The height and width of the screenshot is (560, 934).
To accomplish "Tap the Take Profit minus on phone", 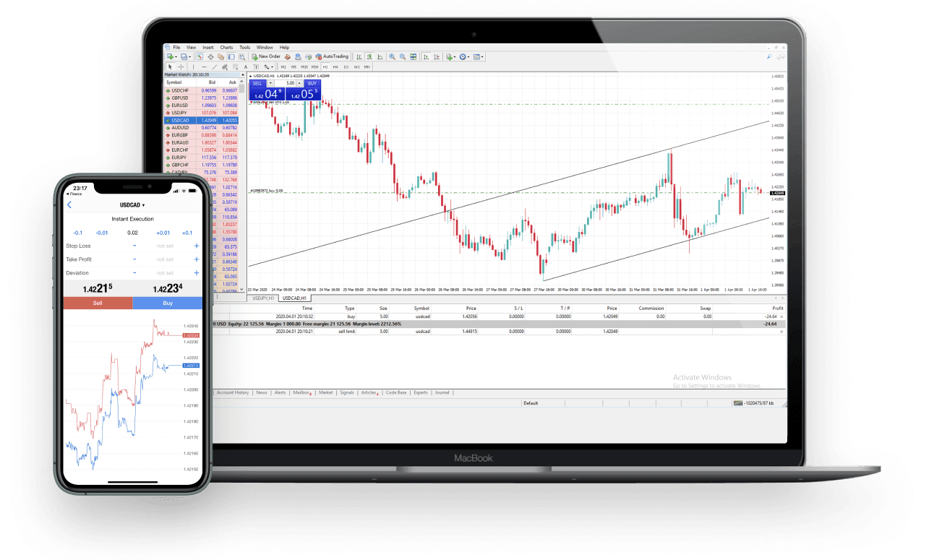I will (134, 259).
